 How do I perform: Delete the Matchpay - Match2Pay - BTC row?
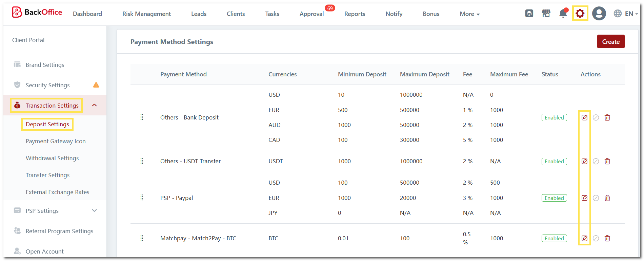[x=607, y=238]
